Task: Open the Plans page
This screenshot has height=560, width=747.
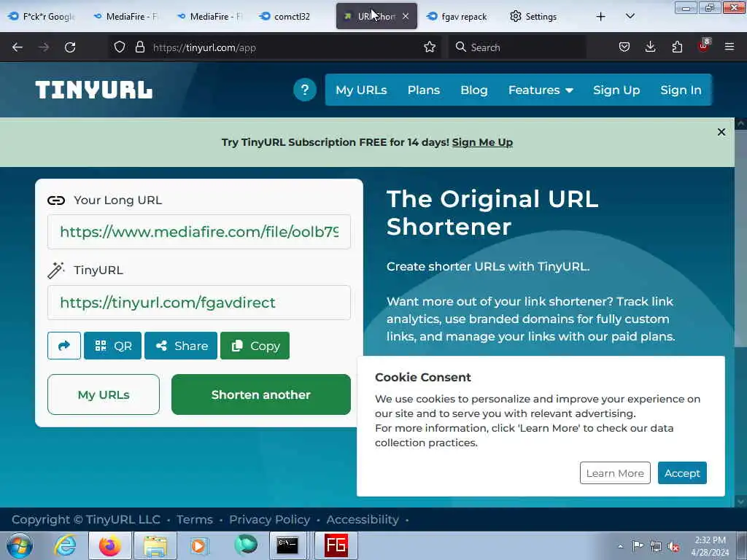Action: click(x=424, y=90)
